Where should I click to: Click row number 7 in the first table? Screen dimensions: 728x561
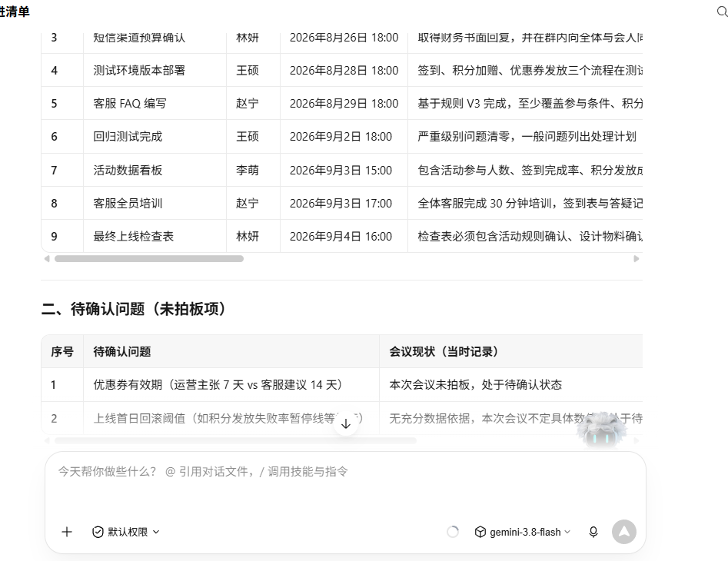(55, 171)
